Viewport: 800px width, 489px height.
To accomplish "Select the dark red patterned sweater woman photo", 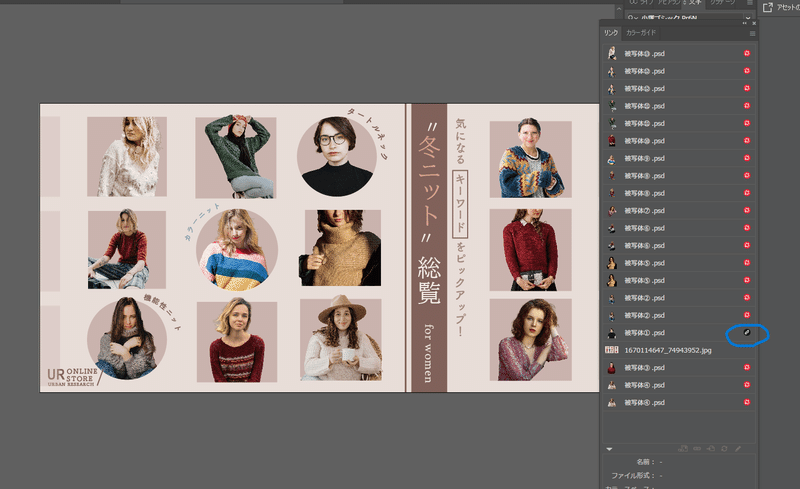I will coord(237,341).
